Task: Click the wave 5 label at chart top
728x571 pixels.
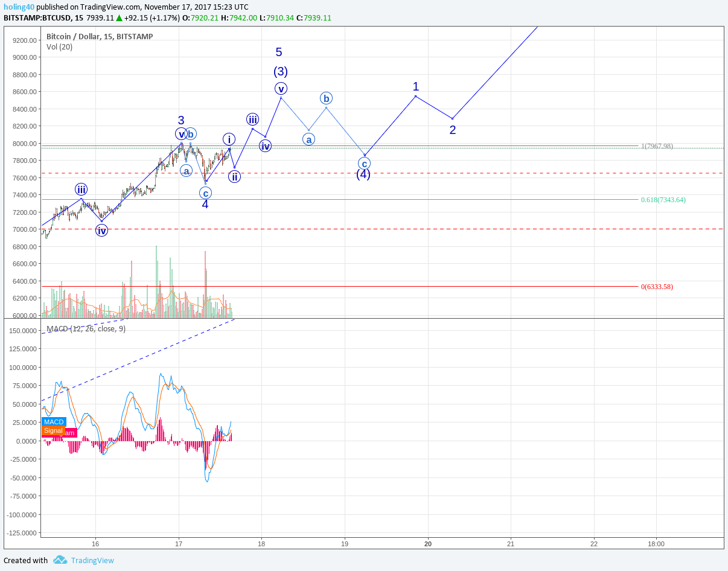Action: (x=278, y=53)
